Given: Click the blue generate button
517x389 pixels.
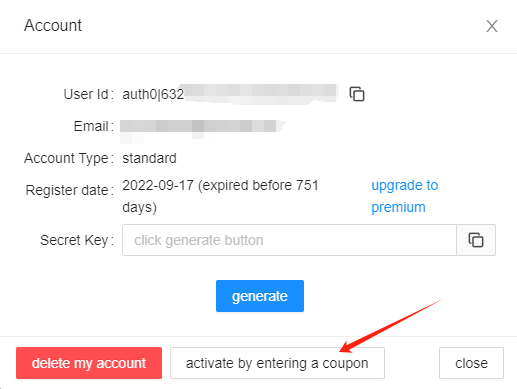Looking at the screenshot, I should [x=260, y=296].
